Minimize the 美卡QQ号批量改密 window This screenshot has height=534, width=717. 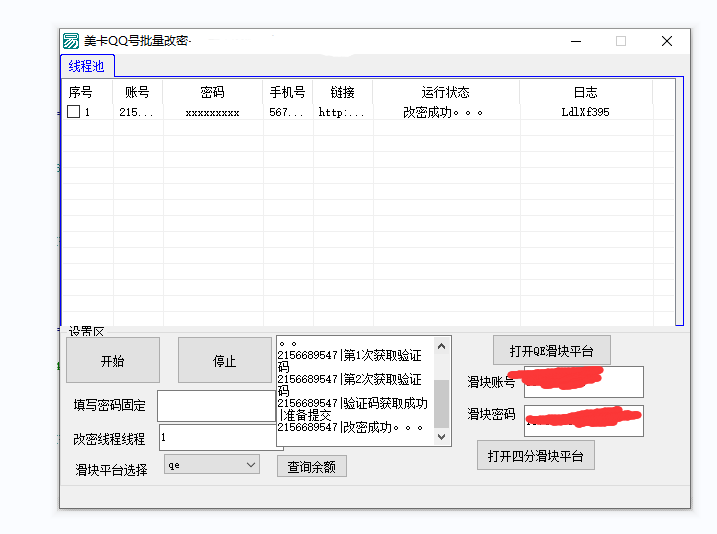coord(576,41)
